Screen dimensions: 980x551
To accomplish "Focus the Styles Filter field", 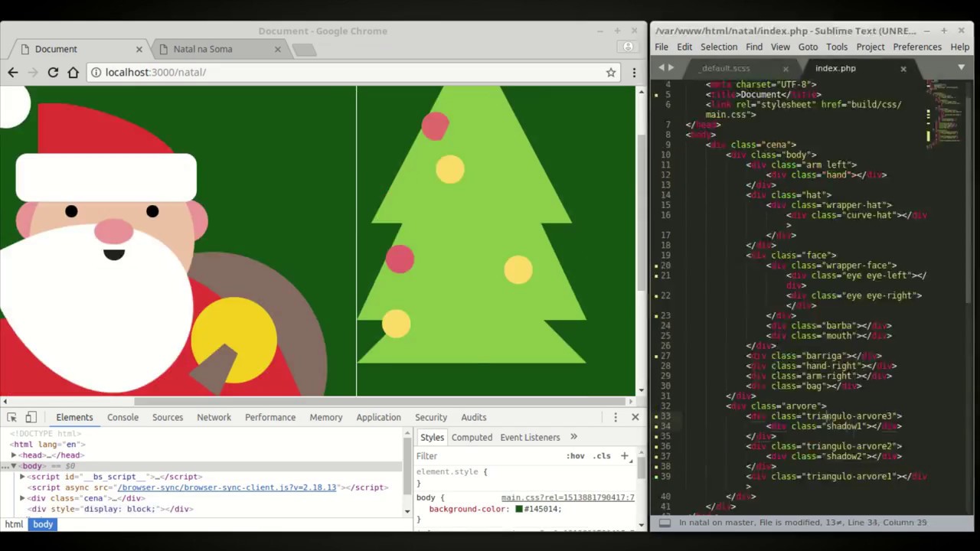I will [487, 455].
